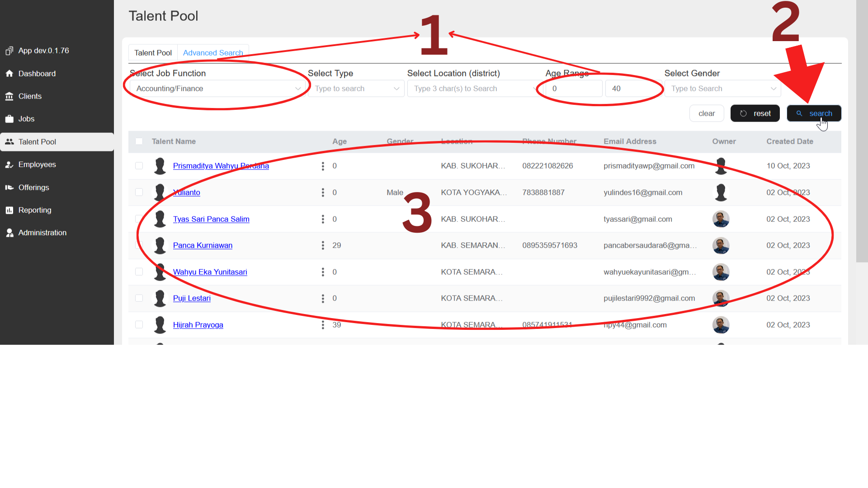
Task: Switch to the Advanced Search tab
Action: (213, 53)
